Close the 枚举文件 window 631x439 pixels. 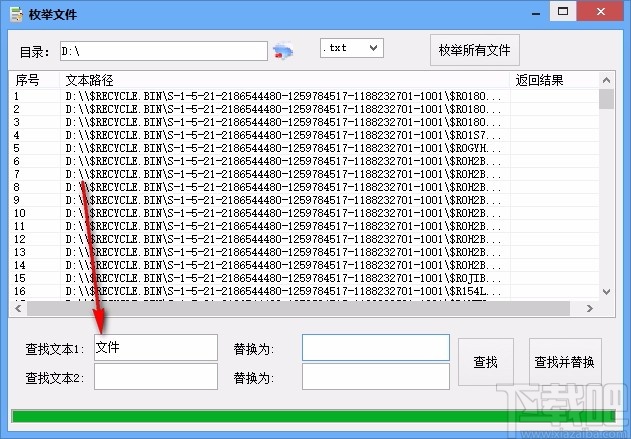[x=601, y=11]
